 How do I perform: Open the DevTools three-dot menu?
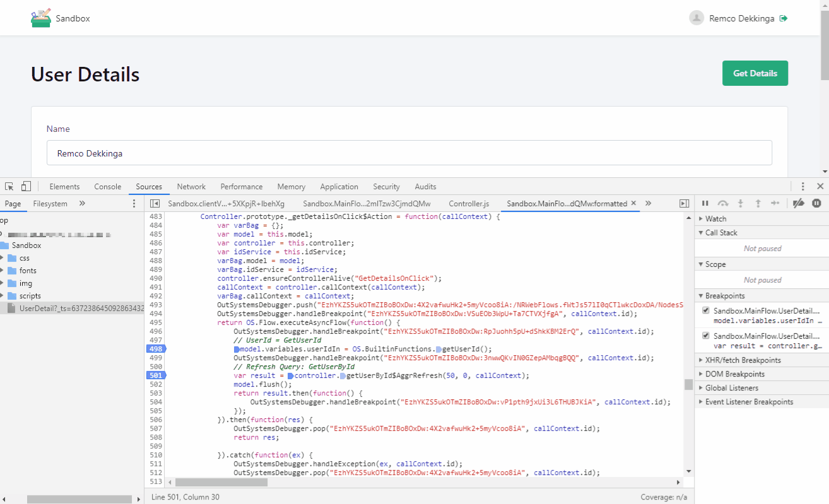tap(803, 186)
